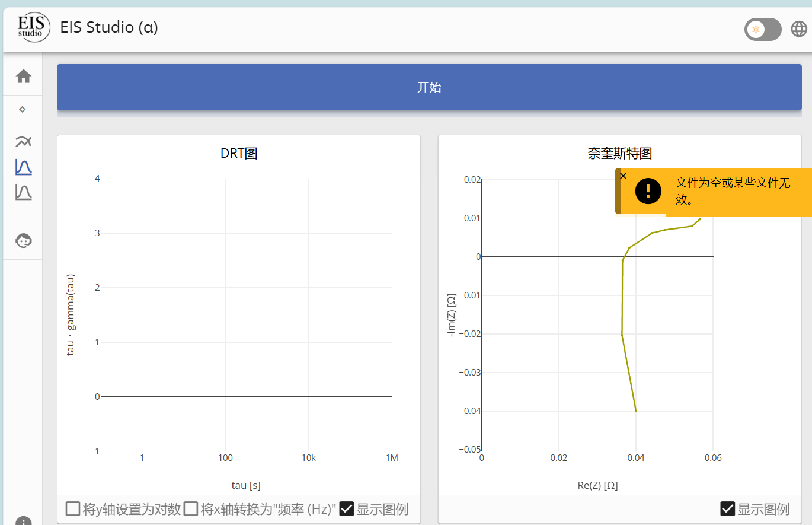Viewport: 812px width, 525px height.
Task: Select the DRT图 chart title
Action: (238, 152)
